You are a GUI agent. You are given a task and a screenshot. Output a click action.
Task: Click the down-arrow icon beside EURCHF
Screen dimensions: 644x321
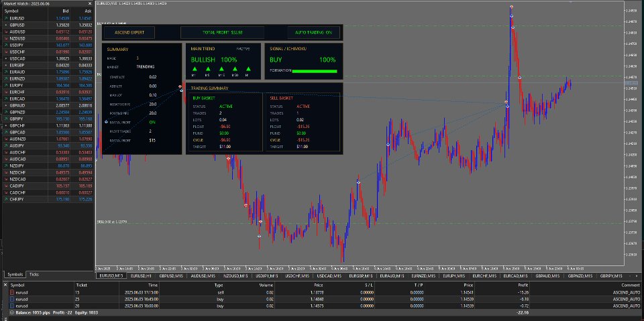pyautogui.click(x=5, y=92)
